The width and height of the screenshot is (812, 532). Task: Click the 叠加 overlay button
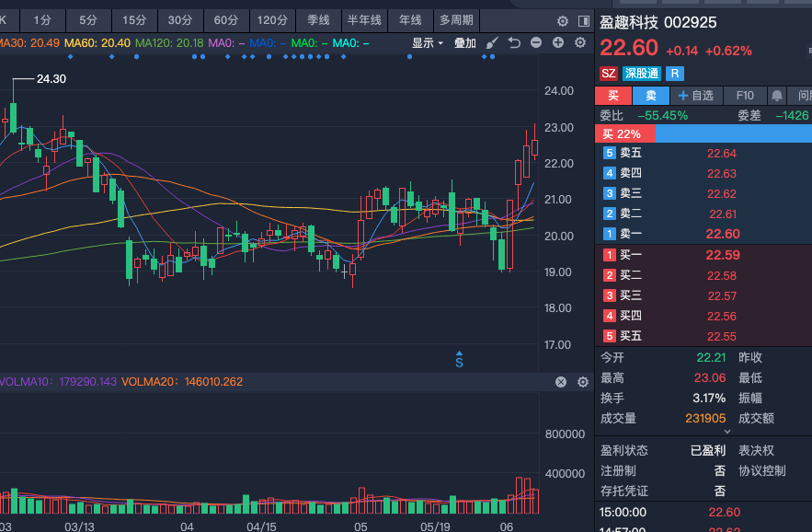click(465, 43)
